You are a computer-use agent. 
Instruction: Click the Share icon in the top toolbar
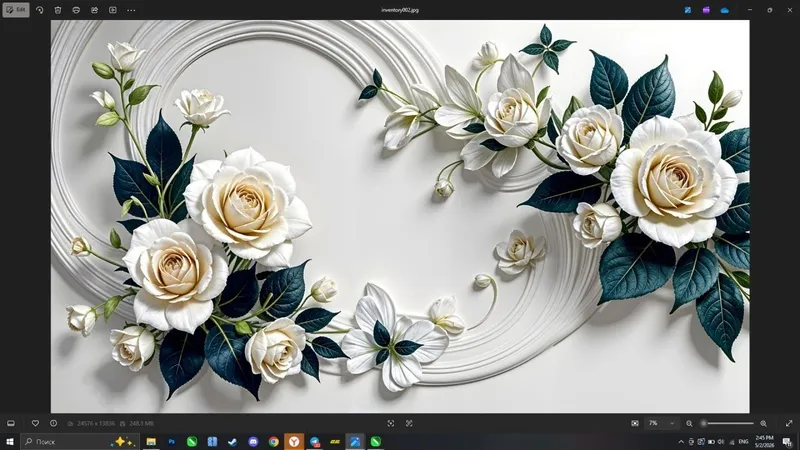pos(94,10)
